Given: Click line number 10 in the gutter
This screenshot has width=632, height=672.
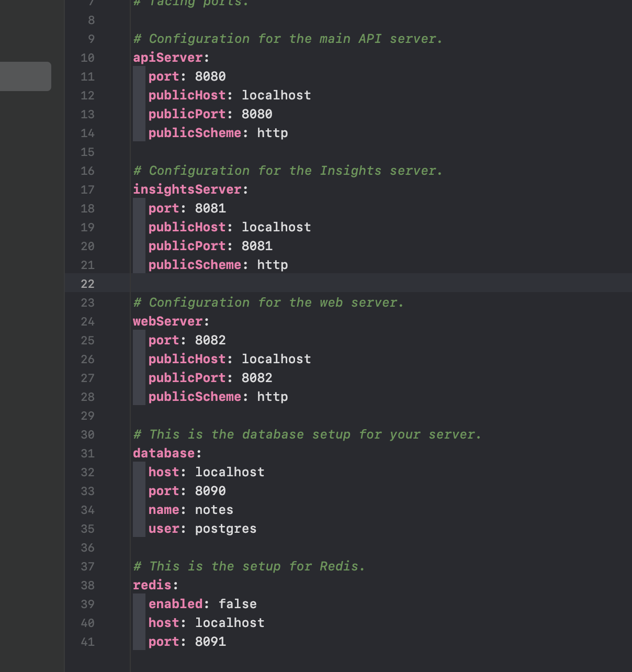Looking at the screenshot, I should tap(88, 58).
